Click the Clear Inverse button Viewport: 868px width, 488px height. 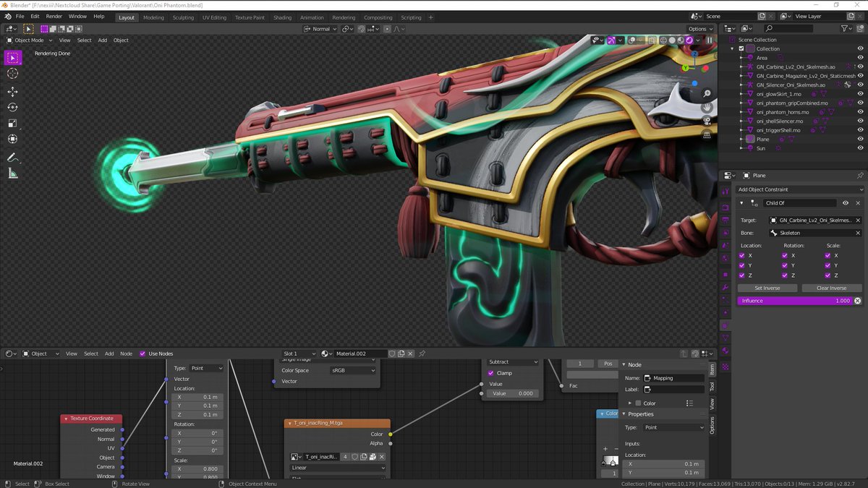832,288
